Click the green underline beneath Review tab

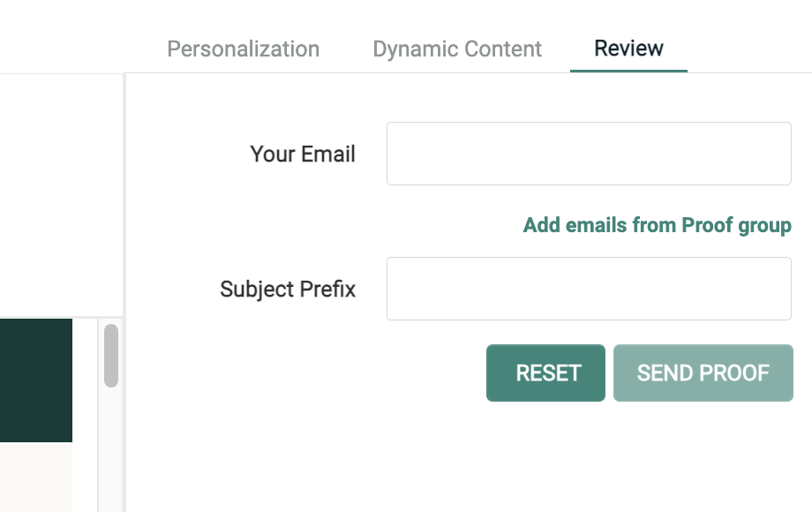click(x=628, y=71)
